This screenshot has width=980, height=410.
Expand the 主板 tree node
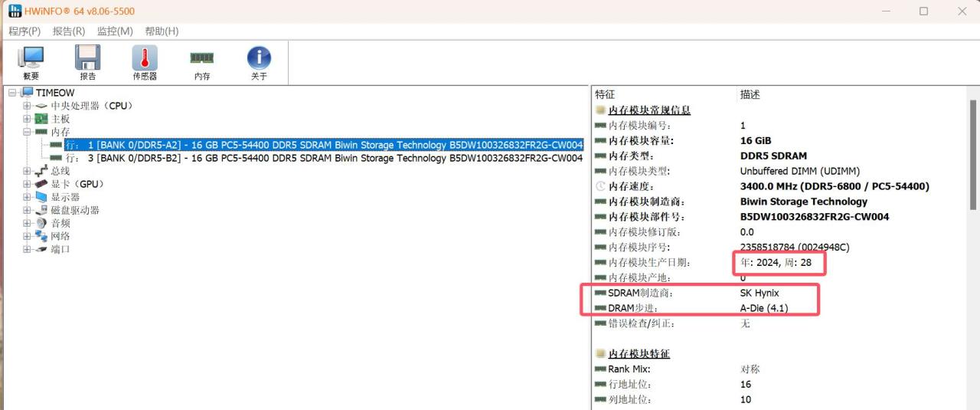point(27,119)
